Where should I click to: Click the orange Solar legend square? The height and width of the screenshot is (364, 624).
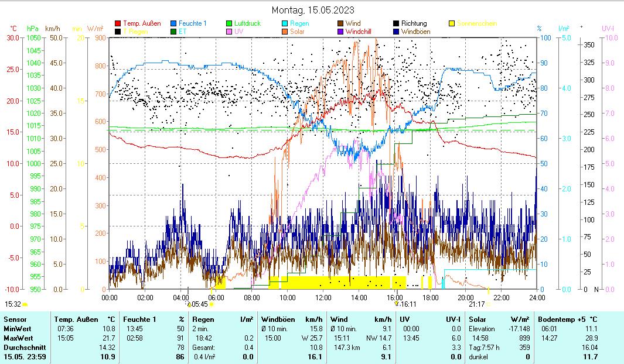(285, 32)
